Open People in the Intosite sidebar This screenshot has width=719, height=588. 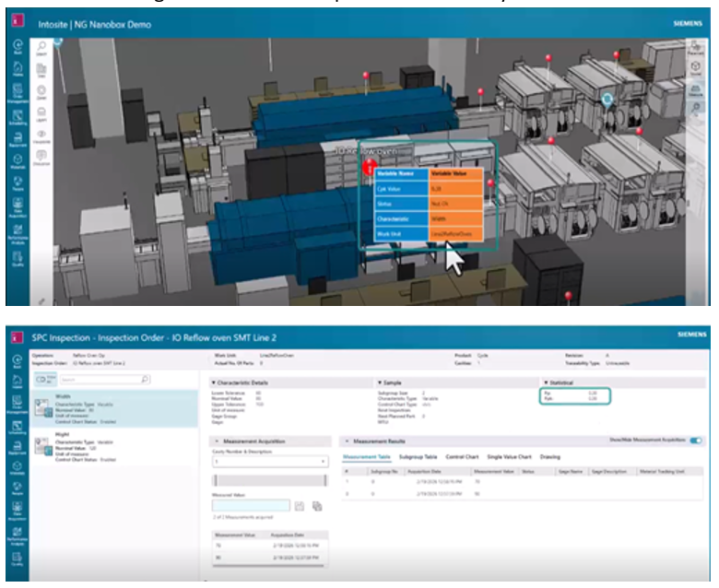click(18, 183)
